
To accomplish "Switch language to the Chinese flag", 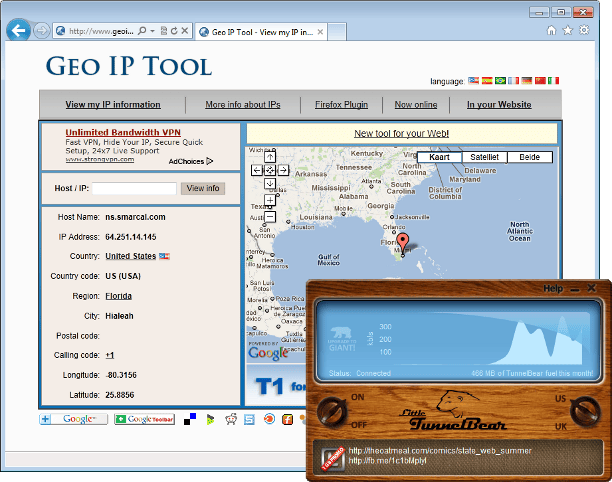I will pyautogui.click(x=540, y=80).
